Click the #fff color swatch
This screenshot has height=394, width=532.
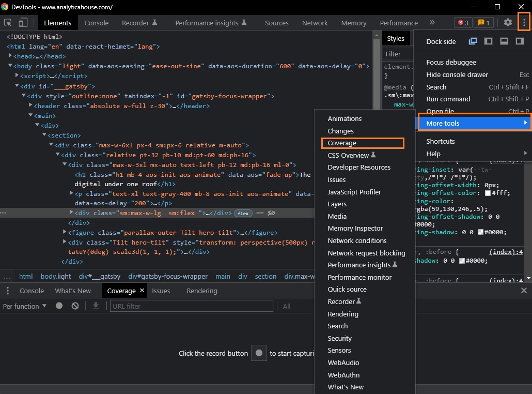click(x=488, y=193)
